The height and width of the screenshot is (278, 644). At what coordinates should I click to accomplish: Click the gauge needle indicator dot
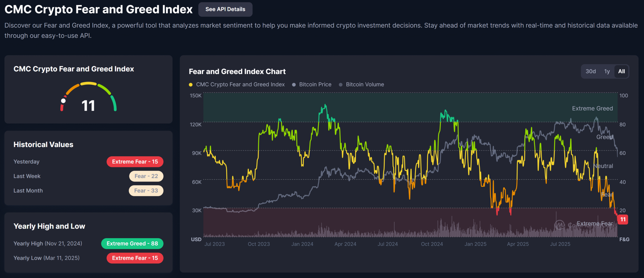(63, 101)
